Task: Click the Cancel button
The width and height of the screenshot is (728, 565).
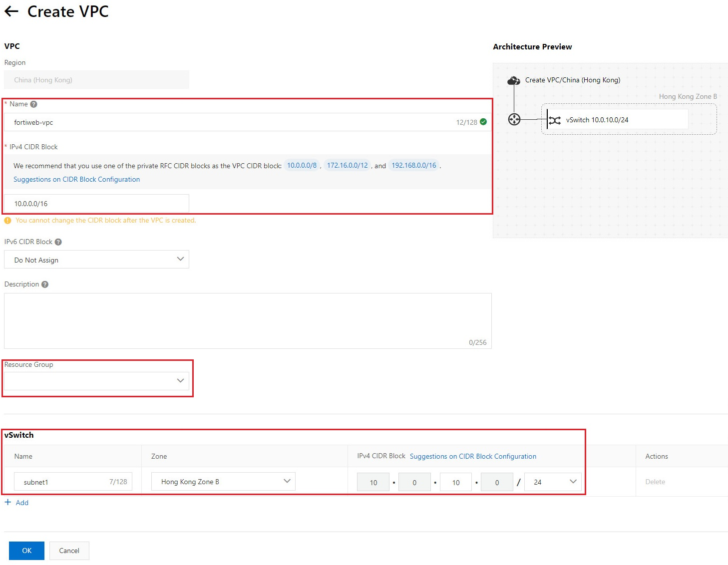Action: tap(69, 551)
